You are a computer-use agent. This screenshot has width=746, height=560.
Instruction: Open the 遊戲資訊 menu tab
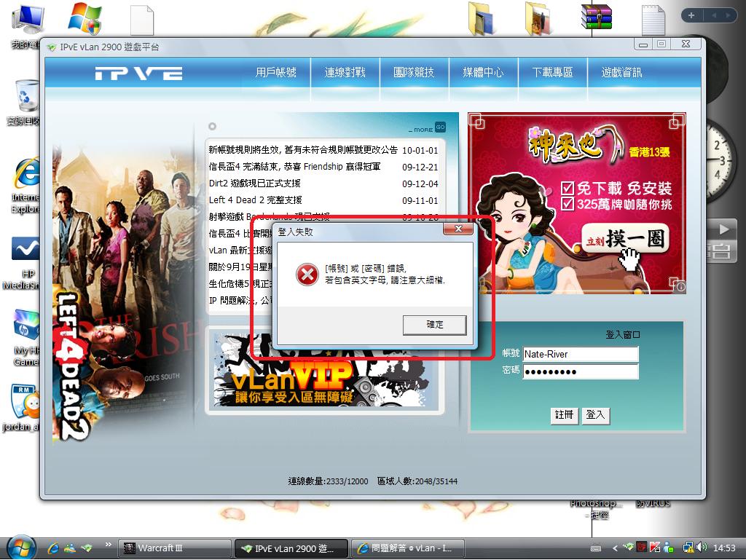click(x=621, y=72)
